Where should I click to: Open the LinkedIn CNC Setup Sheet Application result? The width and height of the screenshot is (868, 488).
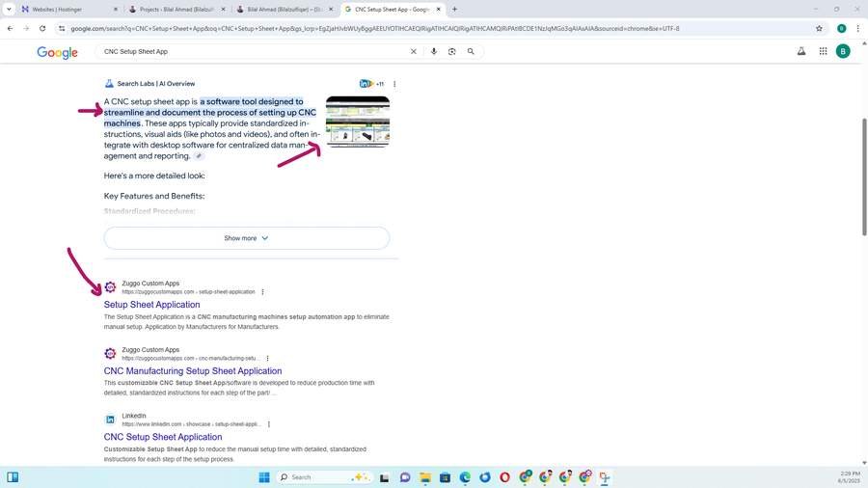tap(163, 437)
